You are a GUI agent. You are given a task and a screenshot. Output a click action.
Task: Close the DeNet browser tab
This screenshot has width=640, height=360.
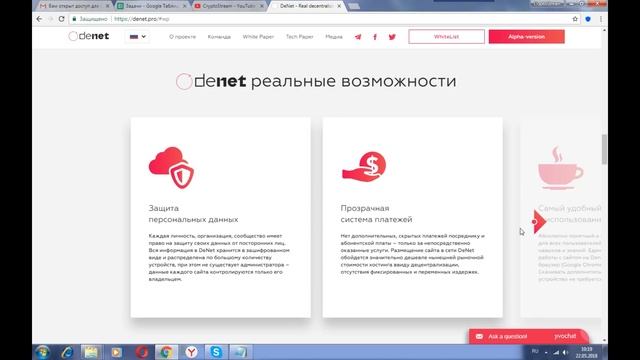tap(339, 6)
